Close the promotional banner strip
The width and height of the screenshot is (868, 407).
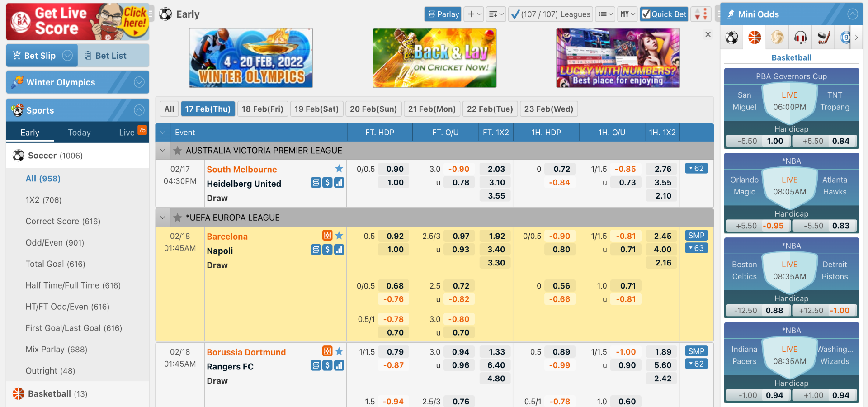click(708, 34)
